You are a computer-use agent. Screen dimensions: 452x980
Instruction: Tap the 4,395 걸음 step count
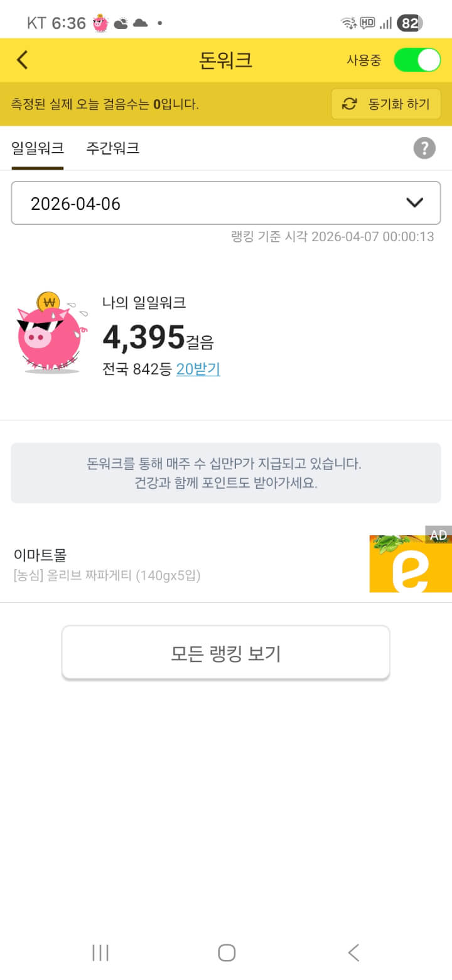coord(158,337)
